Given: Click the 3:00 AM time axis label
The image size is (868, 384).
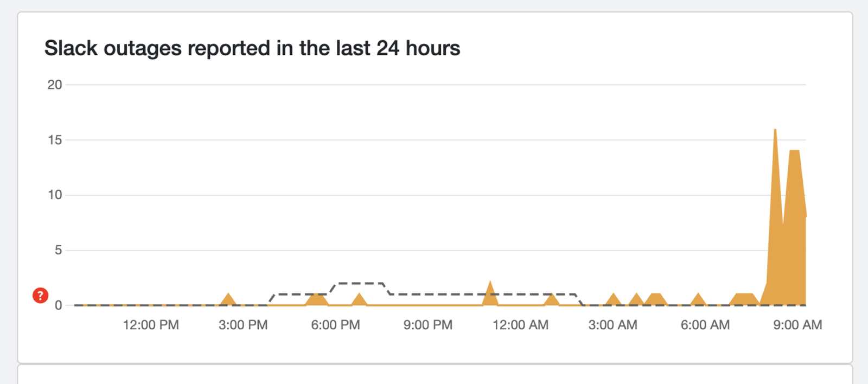Looking at the screenshot, I should pos(613,325).
